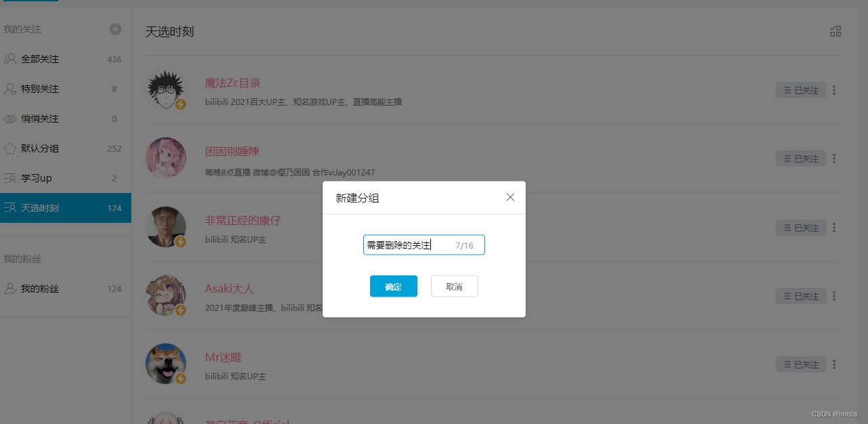Click 已关注 button for Mr迷瞪

pos(801,364)
